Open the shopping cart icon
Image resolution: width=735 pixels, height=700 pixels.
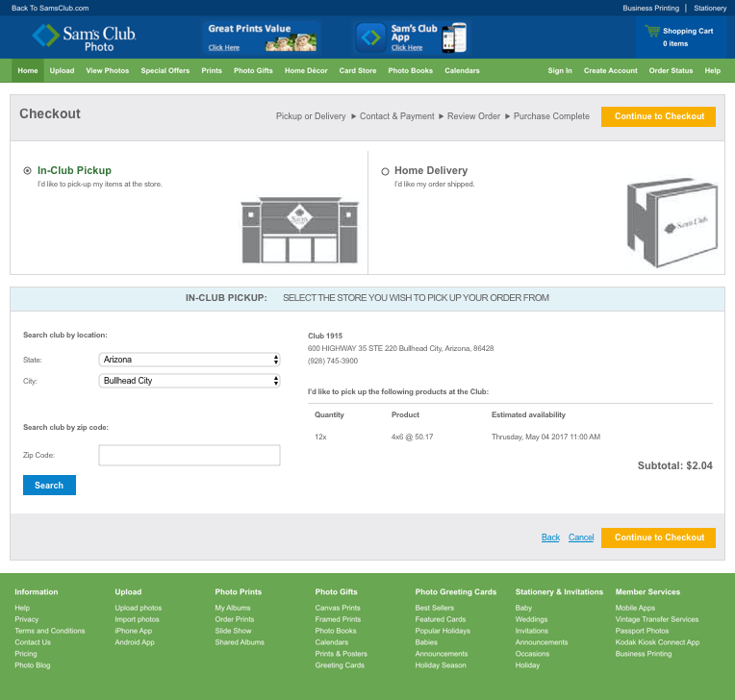pyautogui.click(x=652, y=31)
